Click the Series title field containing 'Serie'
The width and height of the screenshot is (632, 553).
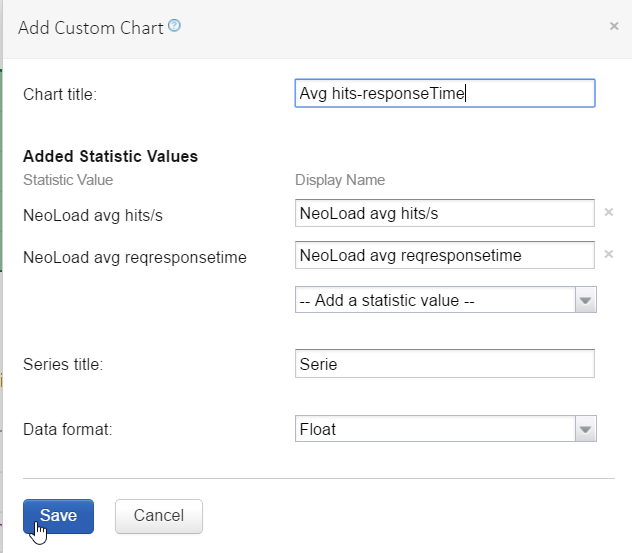(x=445, y=364)
